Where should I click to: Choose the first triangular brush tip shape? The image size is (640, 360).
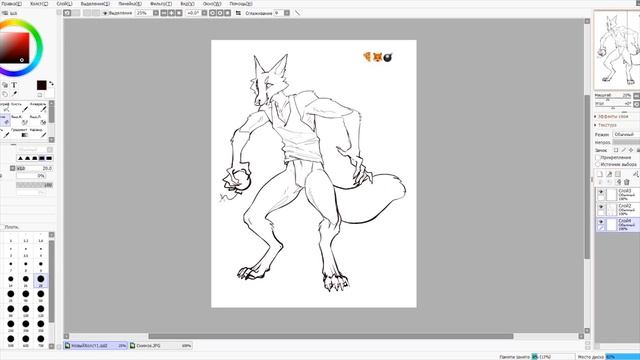(20, 158)
